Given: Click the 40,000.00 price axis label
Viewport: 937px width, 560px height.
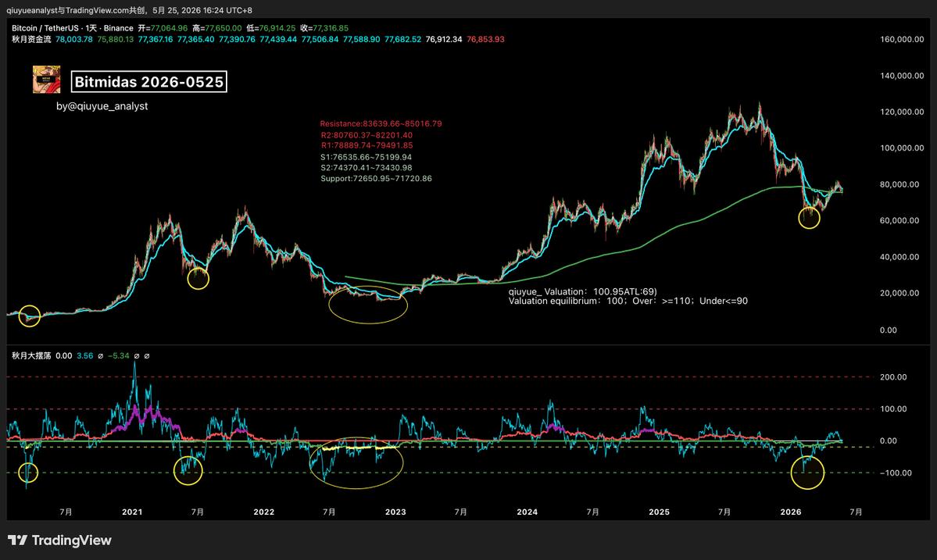Looking at the screenshot, I should tap(899, 257).
